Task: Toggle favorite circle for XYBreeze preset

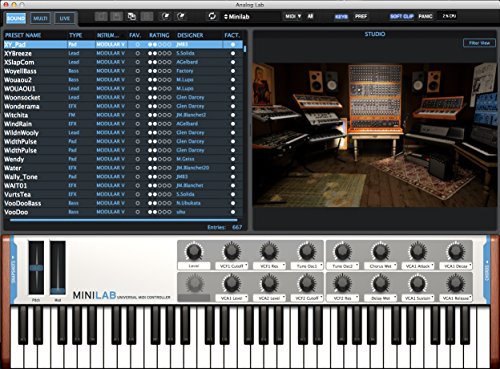Action: pos(138,53)
